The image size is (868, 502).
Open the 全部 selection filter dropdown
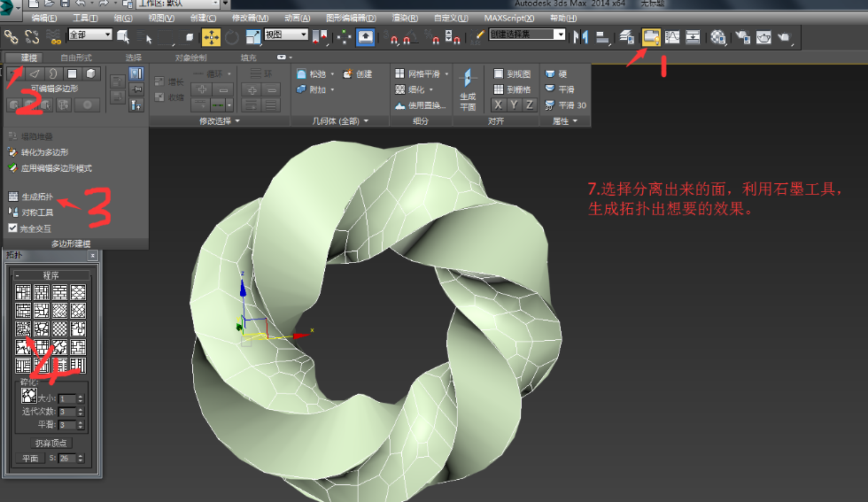(x=89, y=35)
